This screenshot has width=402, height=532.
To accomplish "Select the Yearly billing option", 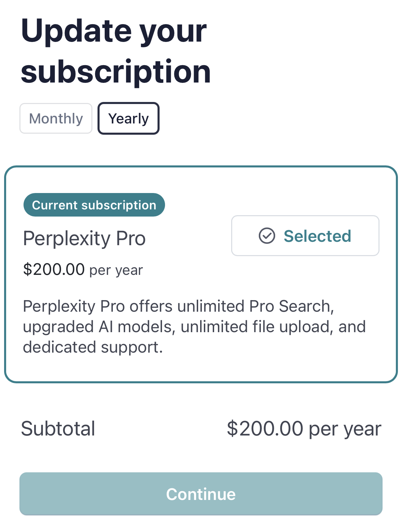I will click(x=129, y=119).
